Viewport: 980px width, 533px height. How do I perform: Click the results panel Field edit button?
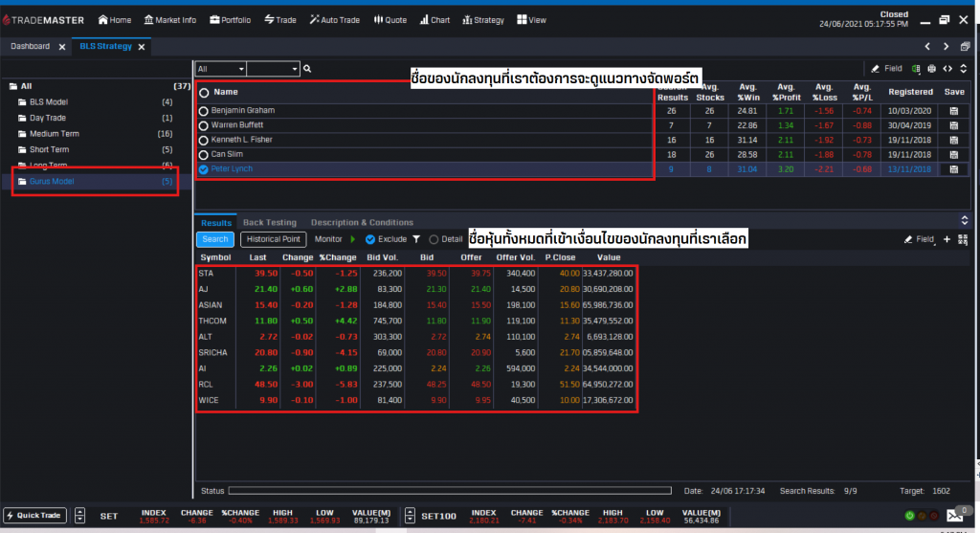[919, 239]
